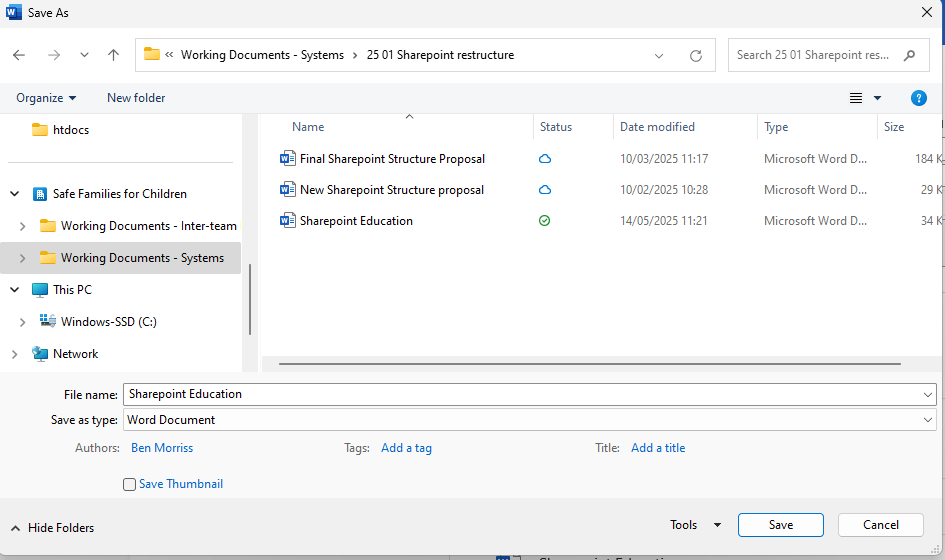Click the search magnifier icon
This screenshot has height=560, width=945.
pyautogui.click(x=909, y=55)
